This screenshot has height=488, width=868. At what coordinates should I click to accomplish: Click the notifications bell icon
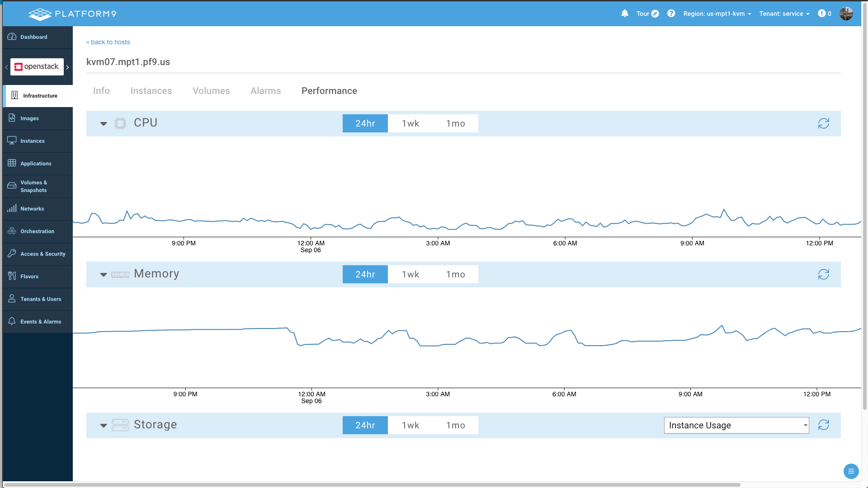point(625,14)
